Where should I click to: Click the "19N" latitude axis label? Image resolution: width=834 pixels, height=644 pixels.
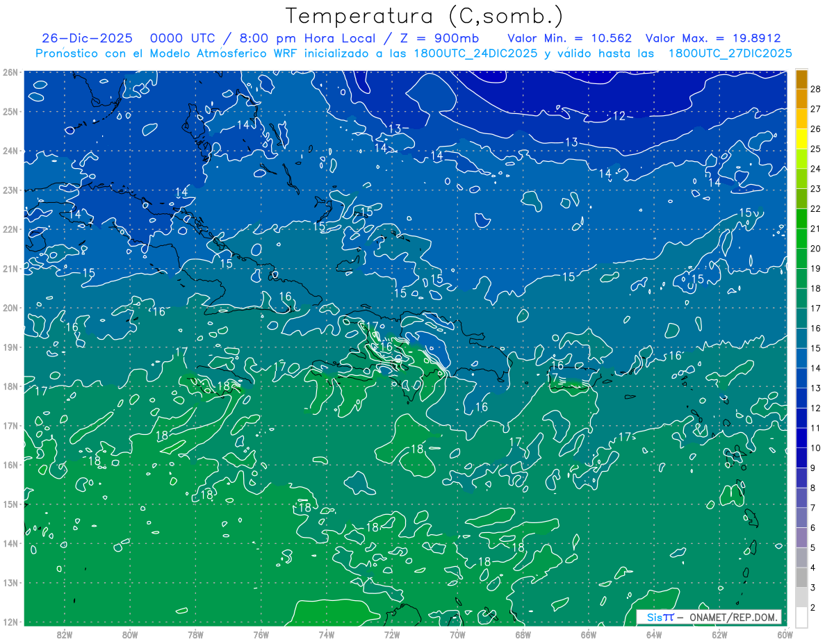pyautogui.click(x=10, y=347)
